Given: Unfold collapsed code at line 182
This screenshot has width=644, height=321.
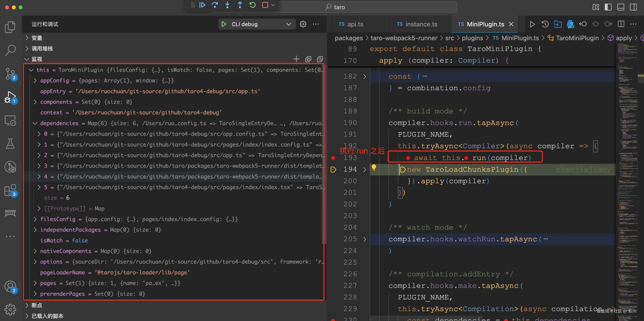Looking at the screenshot, I should pos(365,77).
